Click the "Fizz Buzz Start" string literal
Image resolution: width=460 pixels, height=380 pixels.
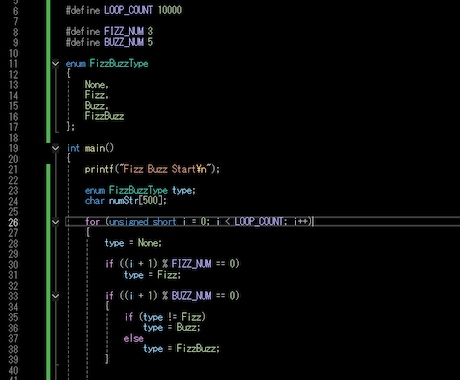coord(165,169)
